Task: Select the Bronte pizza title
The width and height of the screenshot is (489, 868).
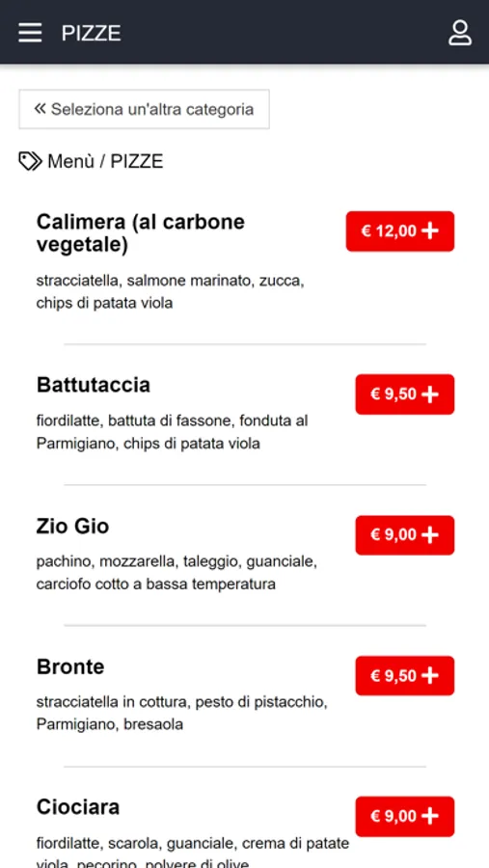Action: point(70,666)
